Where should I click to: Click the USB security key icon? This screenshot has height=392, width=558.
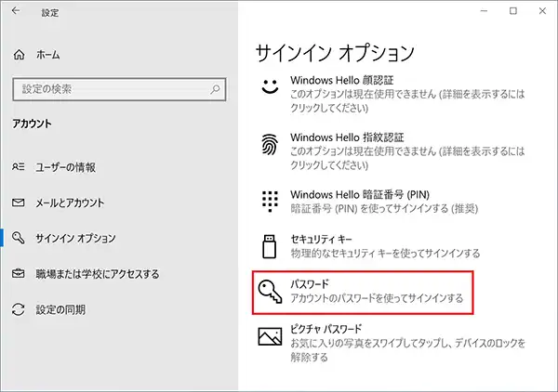point(269,246)
